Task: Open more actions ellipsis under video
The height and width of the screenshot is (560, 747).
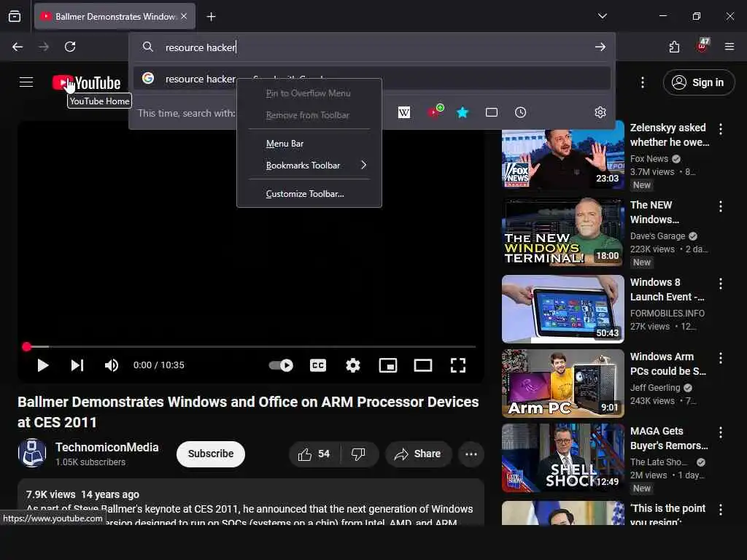Action: 471,454
